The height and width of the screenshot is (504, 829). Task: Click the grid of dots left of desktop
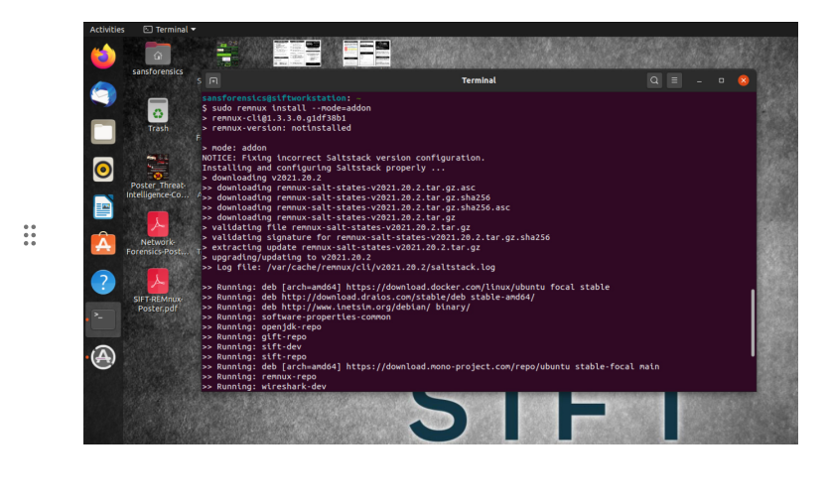coord(30,234)
